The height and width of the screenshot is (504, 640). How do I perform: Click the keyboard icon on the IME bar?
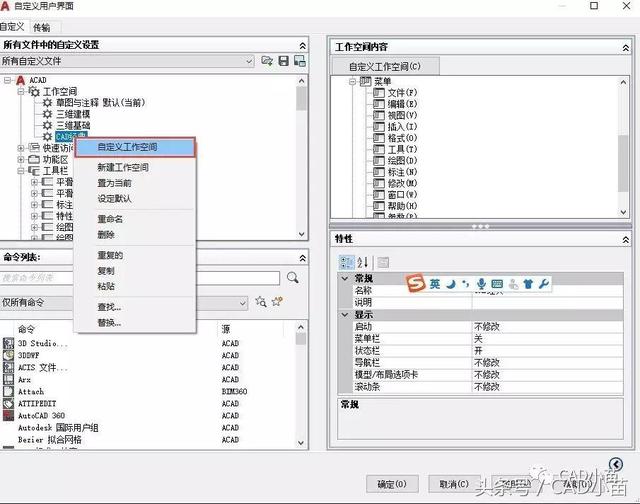pos(497,284)
